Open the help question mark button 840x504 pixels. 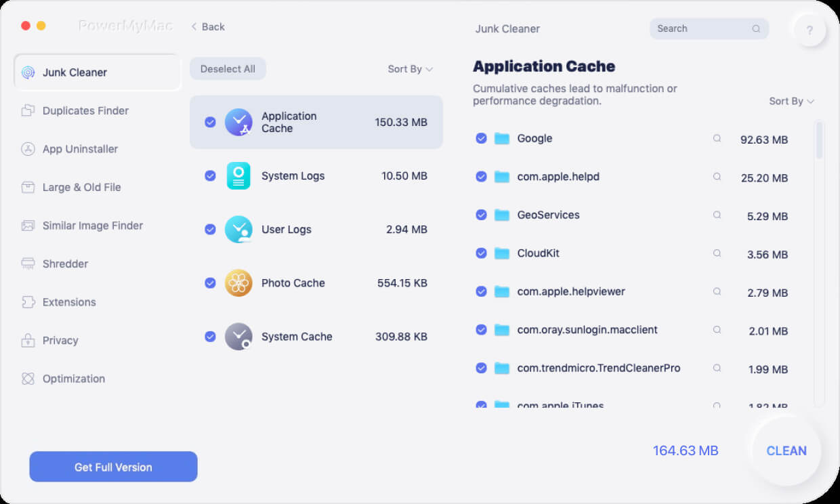(810, 30)
